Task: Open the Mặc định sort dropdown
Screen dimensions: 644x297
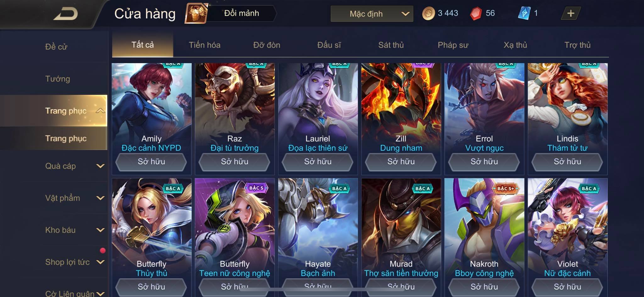Action: (372, 14)
